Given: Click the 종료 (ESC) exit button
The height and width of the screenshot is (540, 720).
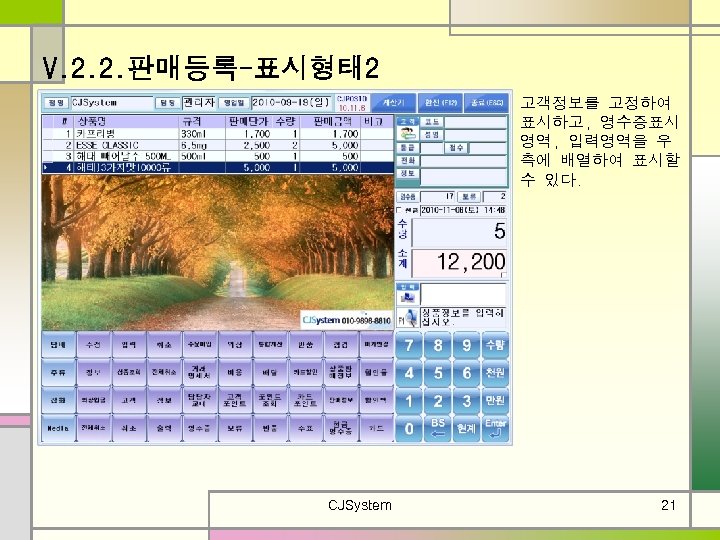Looking at the screenshot, I should tap(487, 103).
